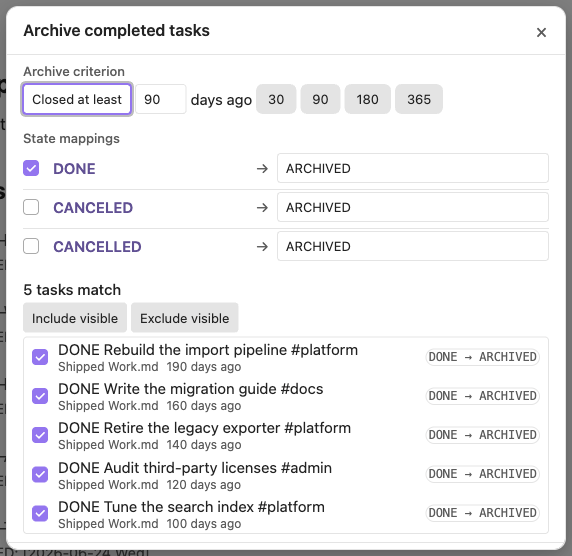Image resolution: width=572 pixels, height=556 pixels.
Task: Uncheck the DONE state mapping checkbox
Action: [x=31, y=168]
